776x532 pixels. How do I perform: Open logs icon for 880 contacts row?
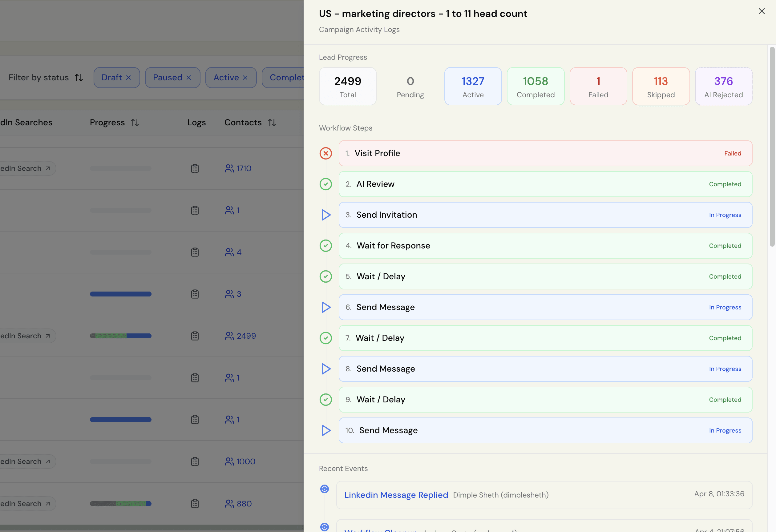pyautogui.click(x=195, y=504)
